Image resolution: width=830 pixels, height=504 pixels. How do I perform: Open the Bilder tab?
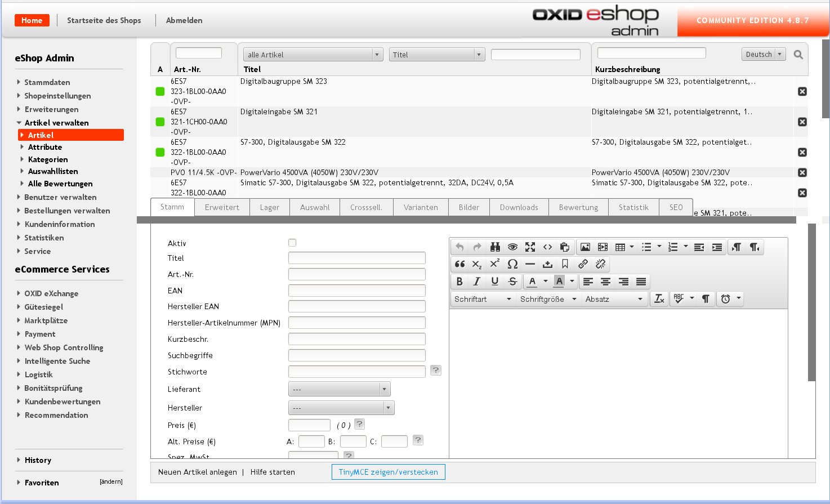point(468,207)
